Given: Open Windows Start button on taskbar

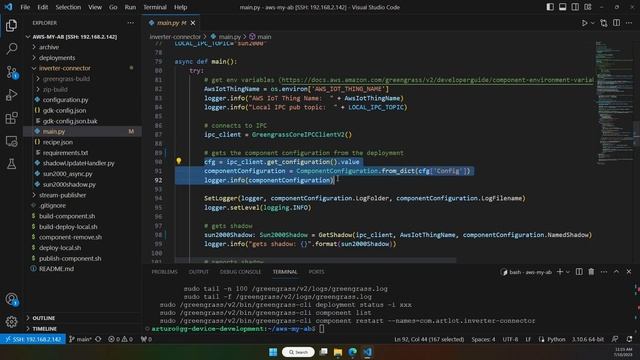Looking at the screenshot, I should pyautogui.click(x=273, y=352).
